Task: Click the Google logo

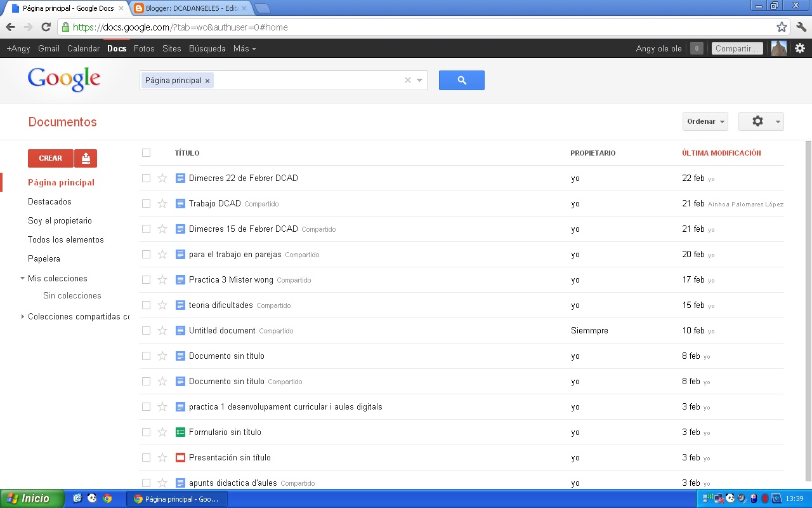Action: 64,80
